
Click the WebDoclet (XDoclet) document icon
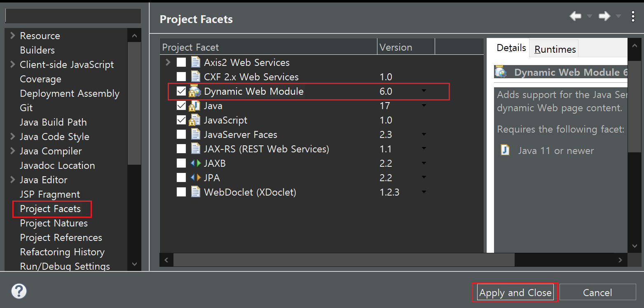[196, 192]
